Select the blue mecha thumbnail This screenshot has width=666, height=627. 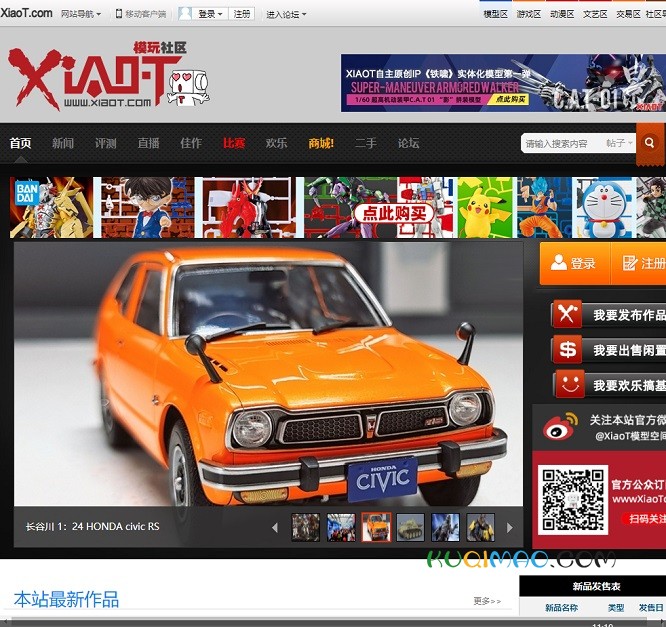[445, 527]
